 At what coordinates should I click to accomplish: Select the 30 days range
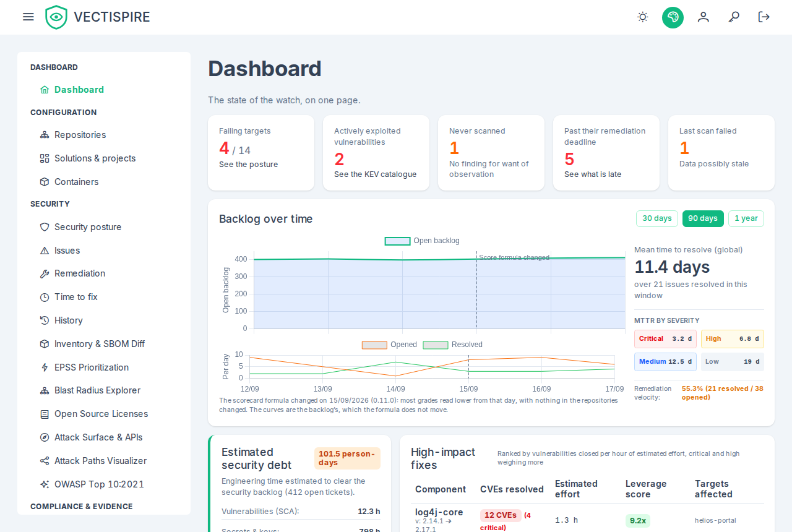(657, 218)
